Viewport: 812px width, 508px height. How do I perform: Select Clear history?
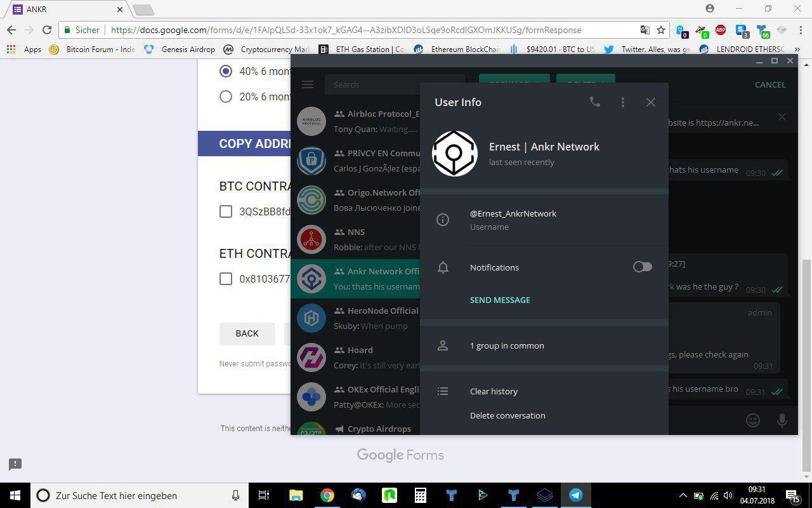click(x=494, y=391)
